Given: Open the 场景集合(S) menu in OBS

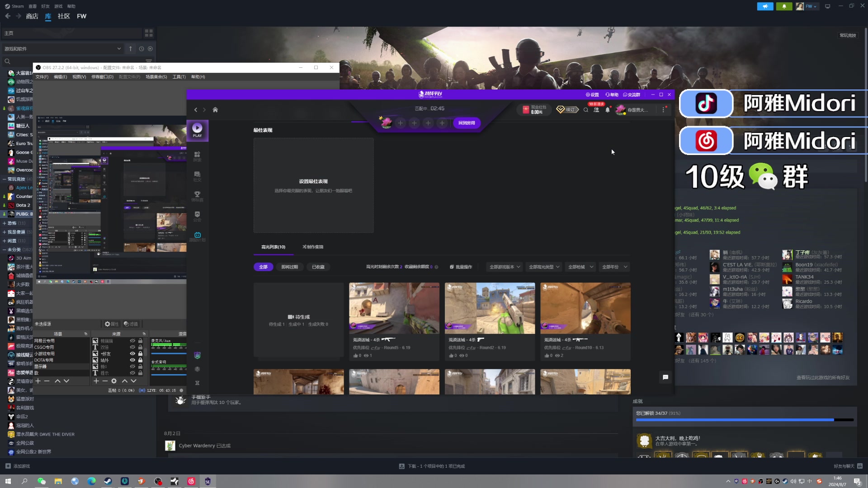Looking at the screenshot, I should pyautogui.click(x=156, y=77).
